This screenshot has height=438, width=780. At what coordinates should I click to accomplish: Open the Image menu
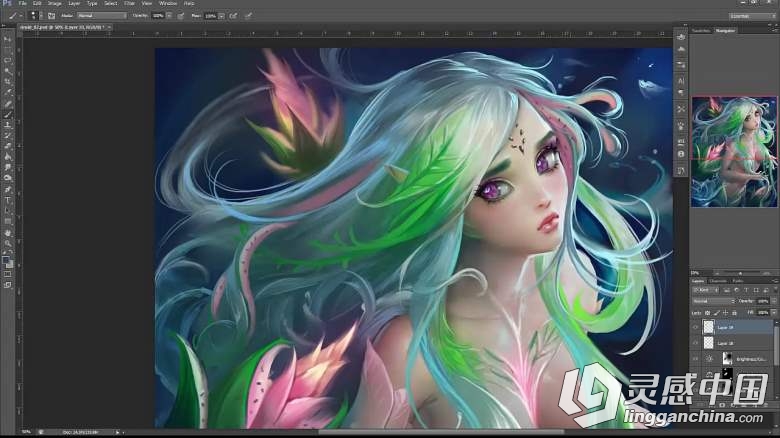pos(54,3)
